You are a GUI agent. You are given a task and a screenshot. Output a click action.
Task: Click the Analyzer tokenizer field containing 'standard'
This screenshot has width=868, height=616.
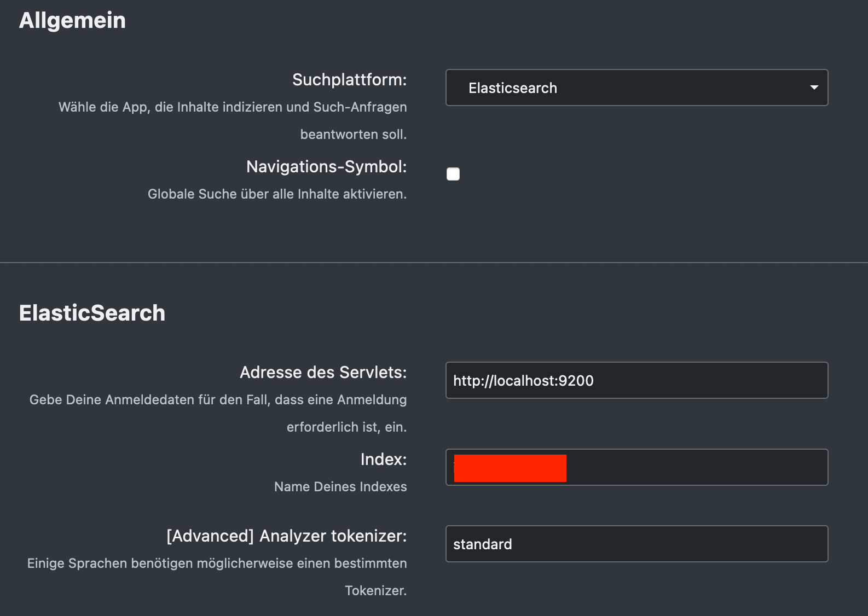click(636, 544)
